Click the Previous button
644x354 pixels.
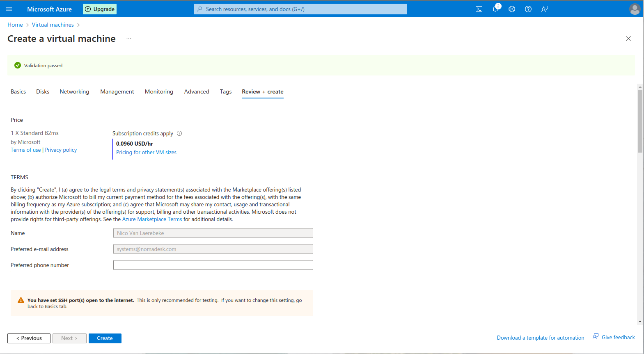tap(29, 338)
